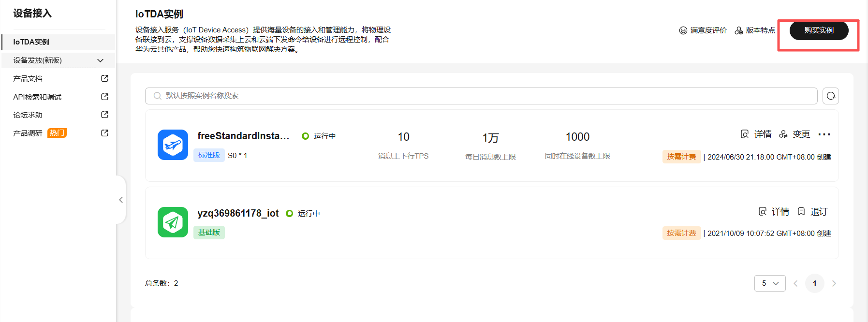Select IoTDA实例 in the sidebar

(x=58, y=42)
